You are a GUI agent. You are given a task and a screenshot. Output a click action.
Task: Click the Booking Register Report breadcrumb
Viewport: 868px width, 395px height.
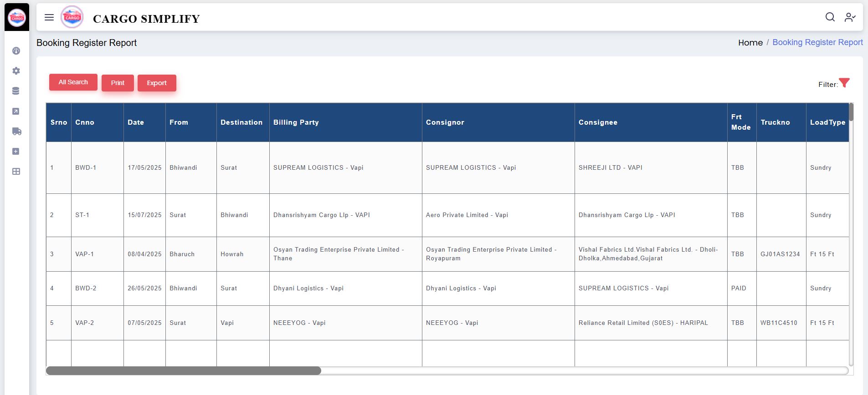pyautogui.click(x=817, y=42)
